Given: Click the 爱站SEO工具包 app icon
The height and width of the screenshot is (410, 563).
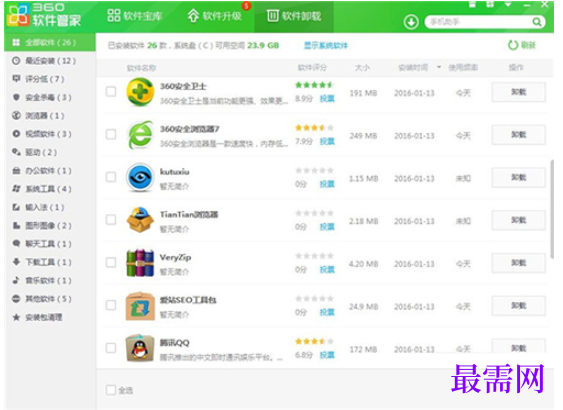Looking at the screenshot, I should (x=140, y=306).
